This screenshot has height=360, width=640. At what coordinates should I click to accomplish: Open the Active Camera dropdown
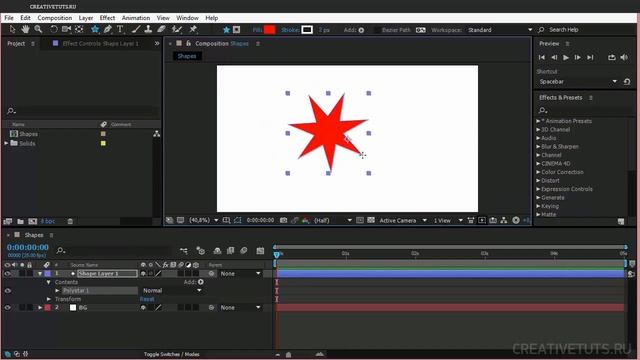pyautogui.click(x=403, y=220)
